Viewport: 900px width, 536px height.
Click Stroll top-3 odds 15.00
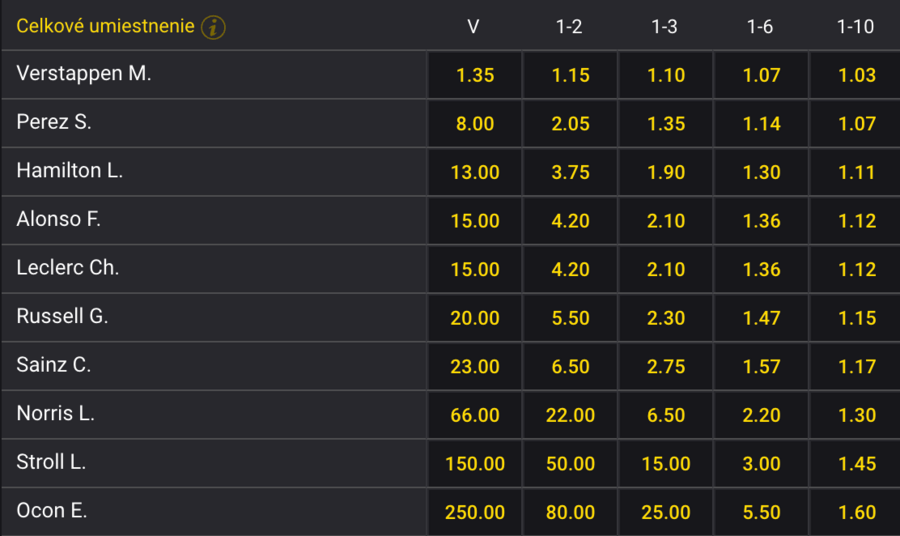pyautogui.click(x=665, y=464)
